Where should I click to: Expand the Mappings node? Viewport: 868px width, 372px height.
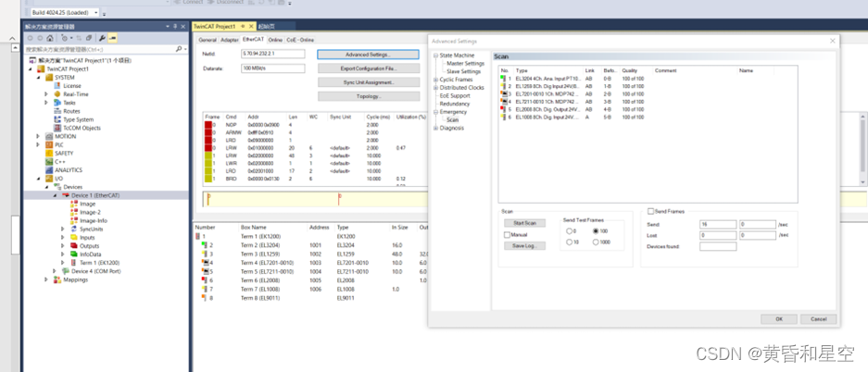pos(46,279)
